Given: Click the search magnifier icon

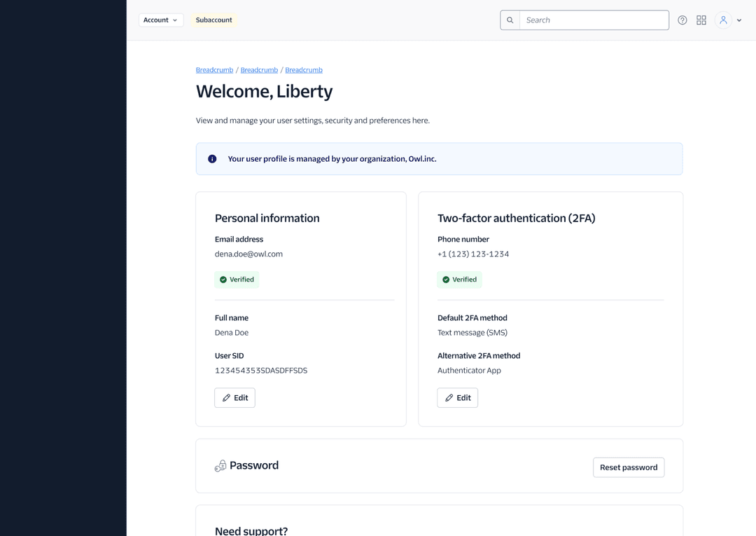Looking at the screenshot, I should point(510,20).
